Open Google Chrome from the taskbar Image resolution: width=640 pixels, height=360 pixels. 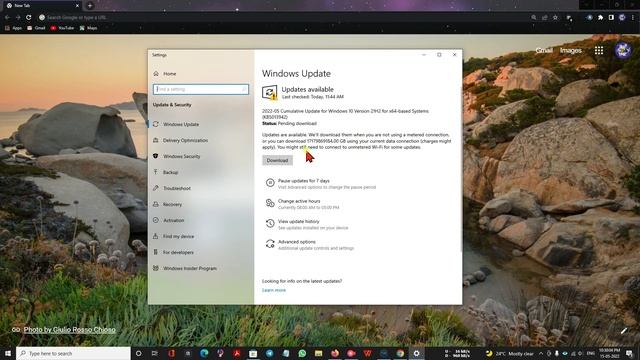pyautogui.click(x=400, y=353)
